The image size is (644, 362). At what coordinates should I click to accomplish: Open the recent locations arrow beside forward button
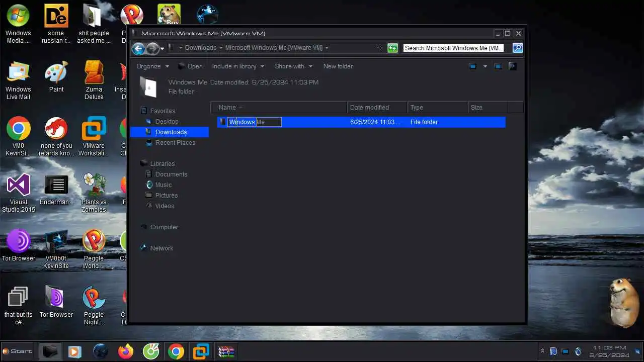tap(162, 49)
